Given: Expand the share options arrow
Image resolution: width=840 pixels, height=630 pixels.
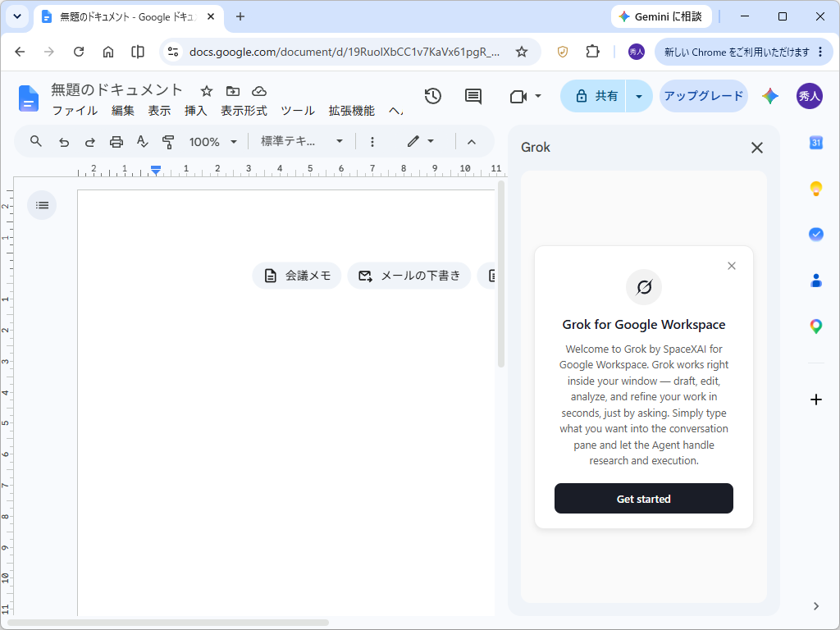Looking at the screenshot, I should tap(638, 97).
